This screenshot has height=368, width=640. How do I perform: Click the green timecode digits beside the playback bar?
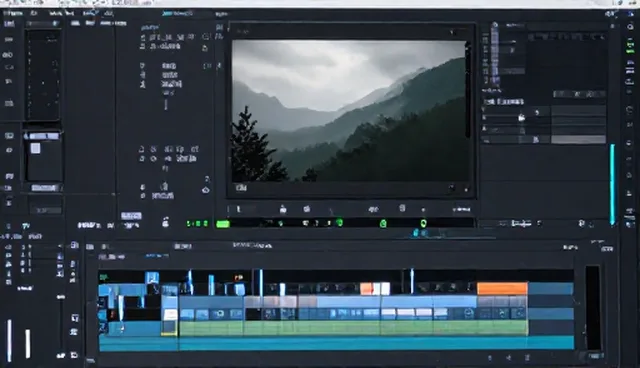pos(198,224)
